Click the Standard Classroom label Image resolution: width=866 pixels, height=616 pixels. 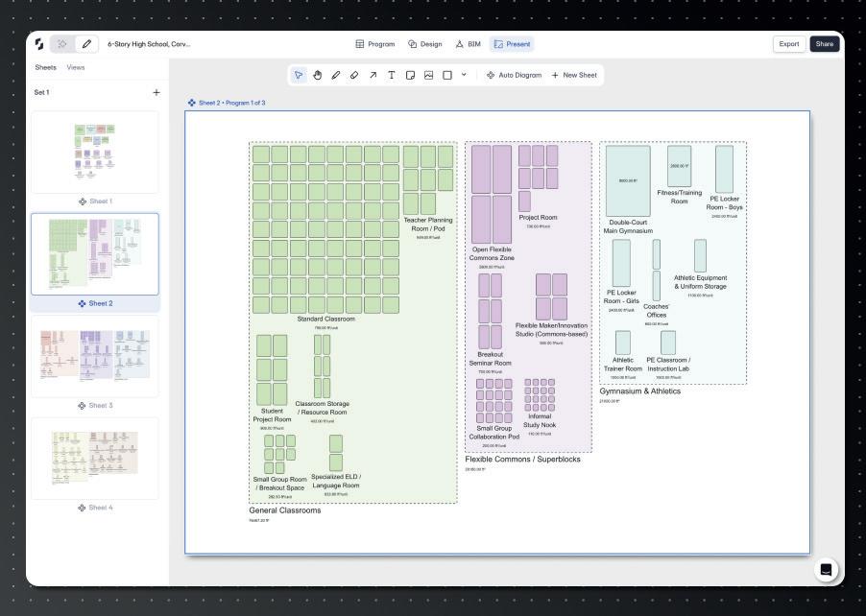tap(325, 320)
